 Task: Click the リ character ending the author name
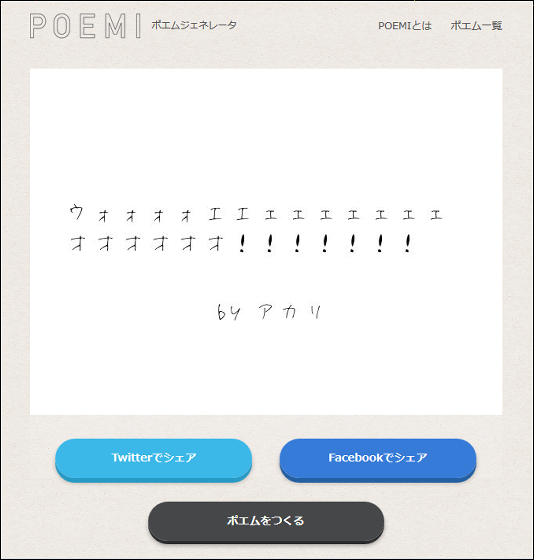pos(315,312)
